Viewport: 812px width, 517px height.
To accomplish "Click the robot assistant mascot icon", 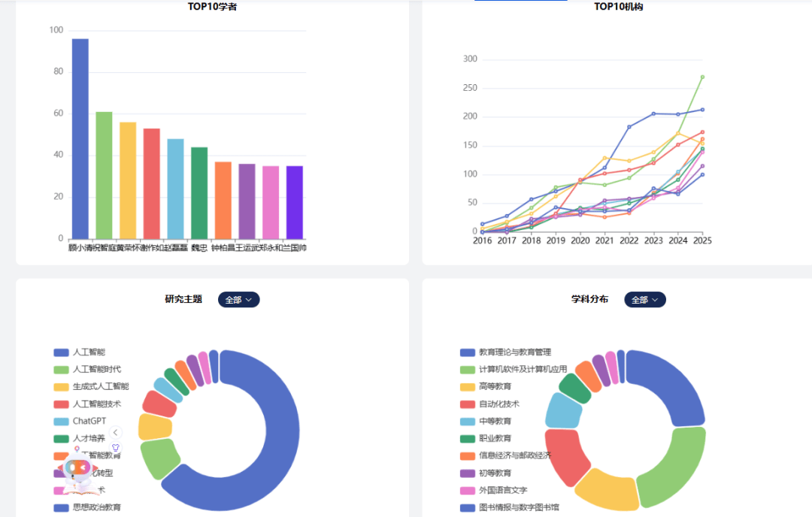I will click(x=77, y=470).
